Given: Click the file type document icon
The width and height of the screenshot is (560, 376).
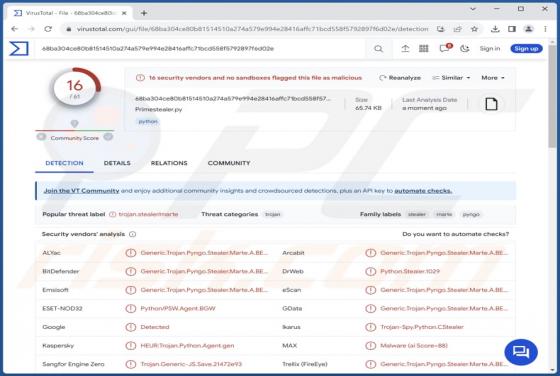Looking at the screenshot, I should [x=491, y=104].
